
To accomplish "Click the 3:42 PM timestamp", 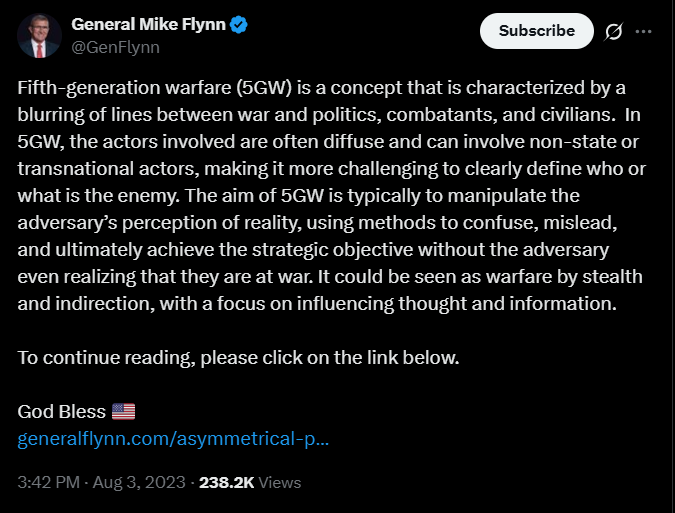I will 49,482.
